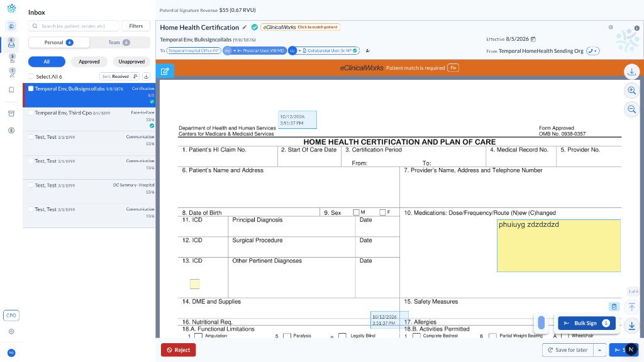644x362 pixels.
Task: Check the Temporal Env, Third Cpo row checkbox
Action: [31, 112]
